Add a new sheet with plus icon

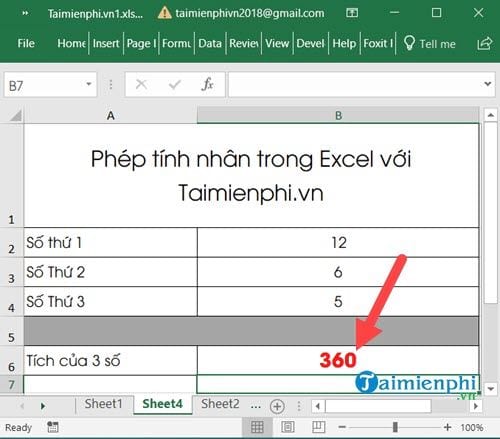pos(277,406)
